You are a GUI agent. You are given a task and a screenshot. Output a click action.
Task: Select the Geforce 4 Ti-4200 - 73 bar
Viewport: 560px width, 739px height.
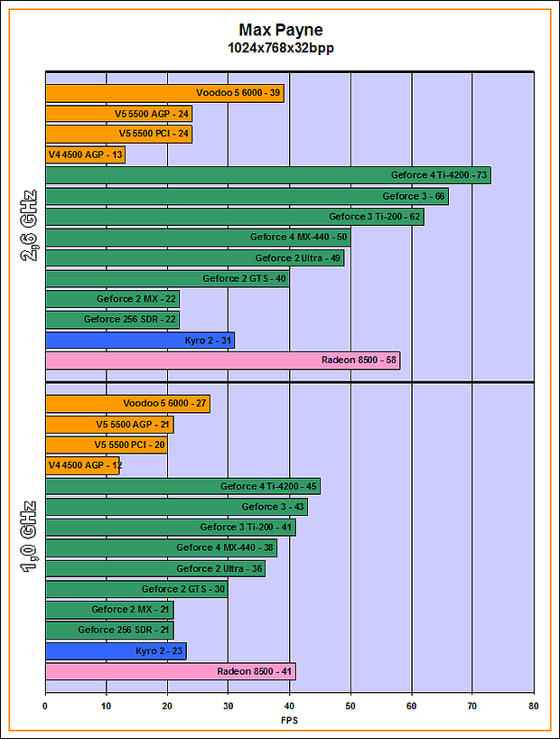267,175
